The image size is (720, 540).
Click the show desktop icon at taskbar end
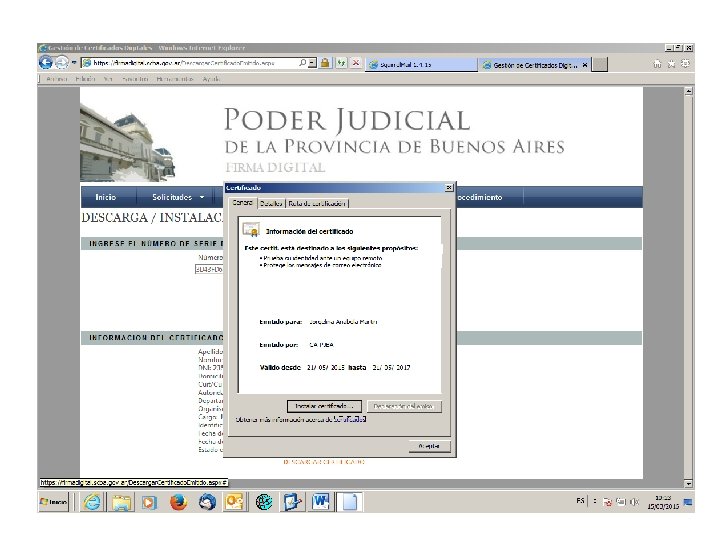click(x=688, y=502)
